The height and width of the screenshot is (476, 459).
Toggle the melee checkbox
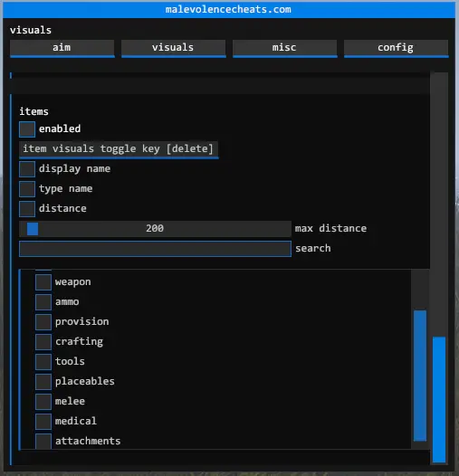point(43,401)
